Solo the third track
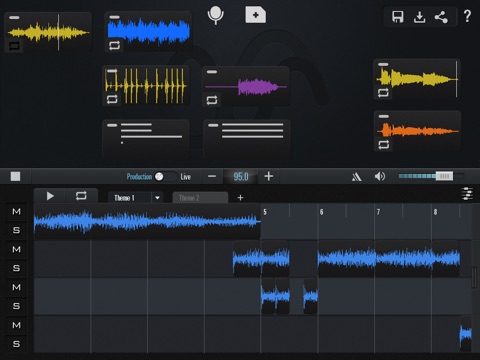Image resolution: width=480 pixels, height=360 pixels. [x=16, y=306]
